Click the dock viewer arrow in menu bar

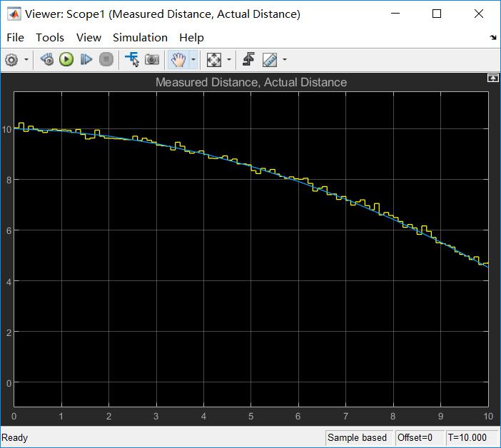tap(493, 37)
